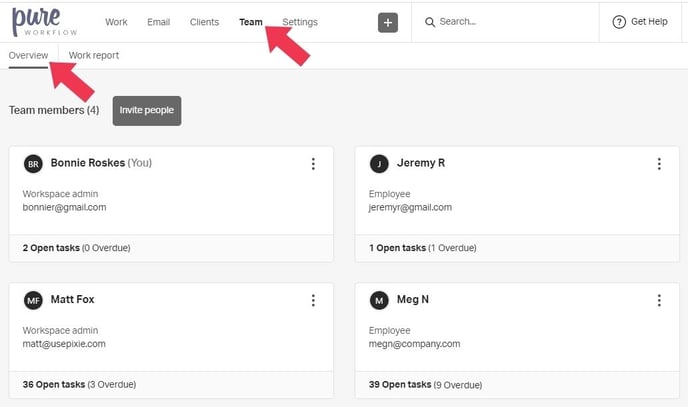Click the search magnifier icon
The image size is (688, 407).
429,22
